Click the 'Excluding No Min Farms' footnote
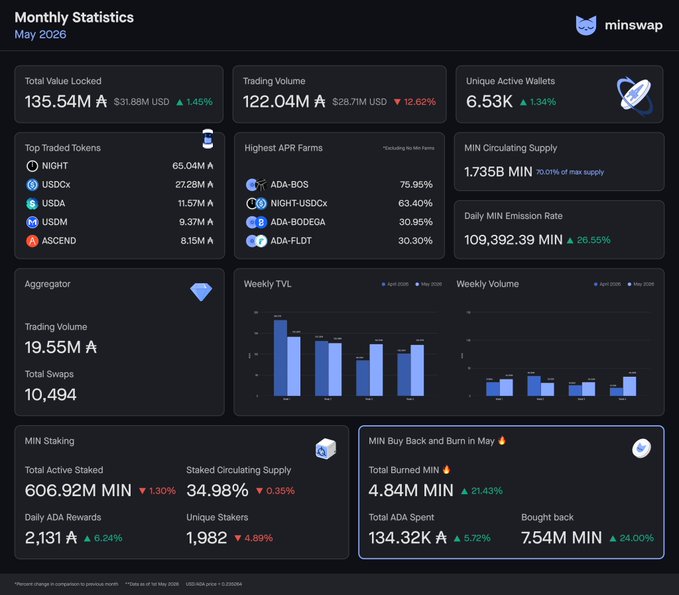This screenshot has height=595, width=679. click(408, 148)
